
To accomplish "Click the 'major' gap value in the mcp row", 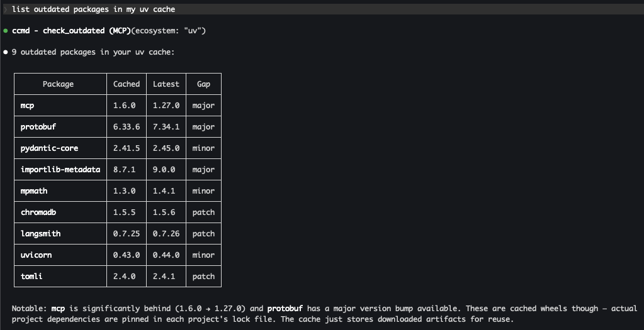I will click(x=203, y=106).
